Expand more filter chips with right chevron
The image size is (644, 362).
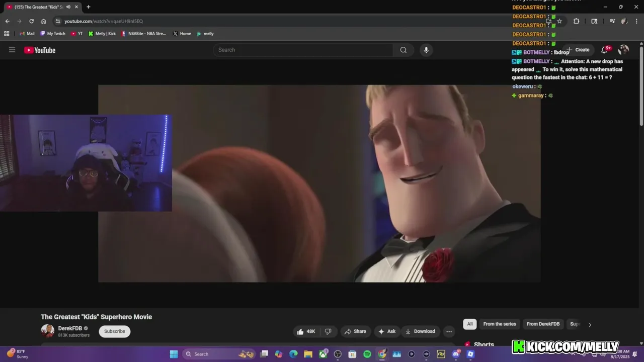coord(590,325)
